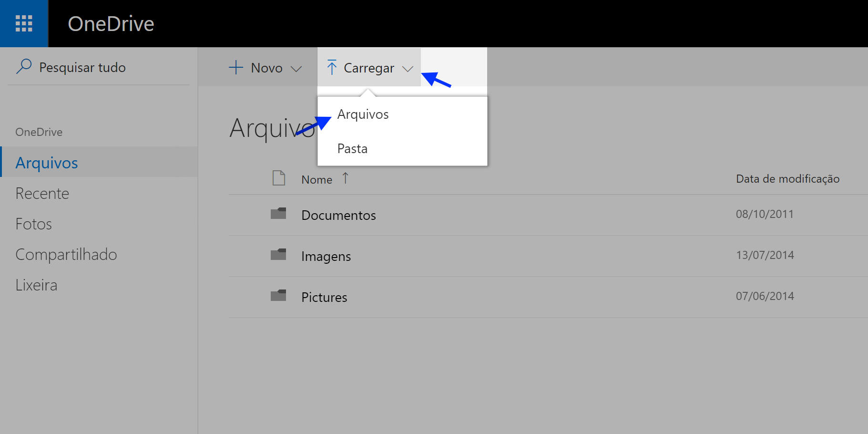Image resolution: width=868 pixels, height=434 pixels.
Task: Open Compartilhado in the sidebar
Action: click(99, 254)
